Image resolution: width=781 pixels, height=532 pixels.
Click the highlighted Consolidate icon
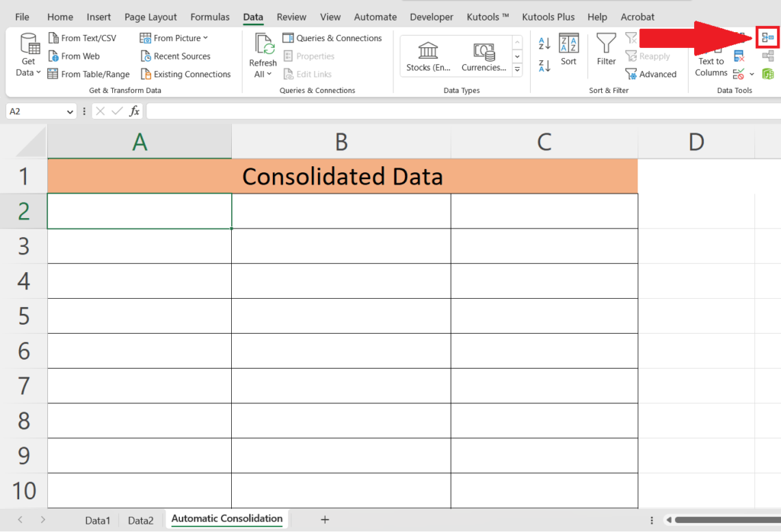(767, 37)
